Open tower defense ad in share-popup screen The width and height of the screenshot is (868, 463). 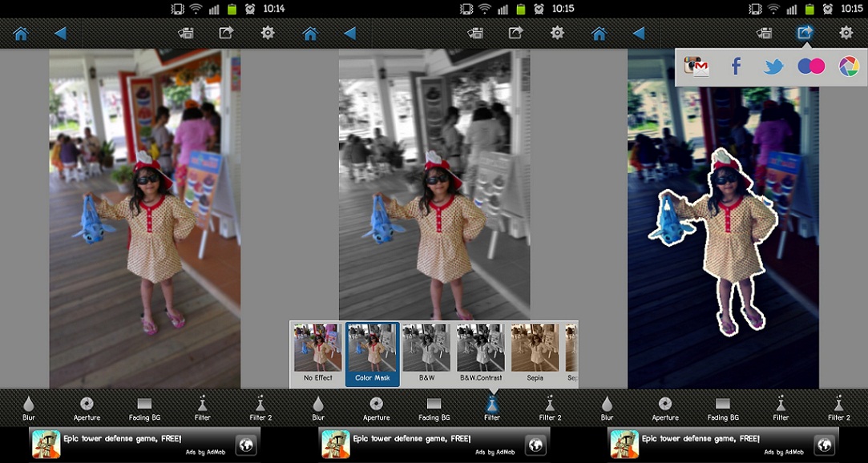tap(700, 439)
